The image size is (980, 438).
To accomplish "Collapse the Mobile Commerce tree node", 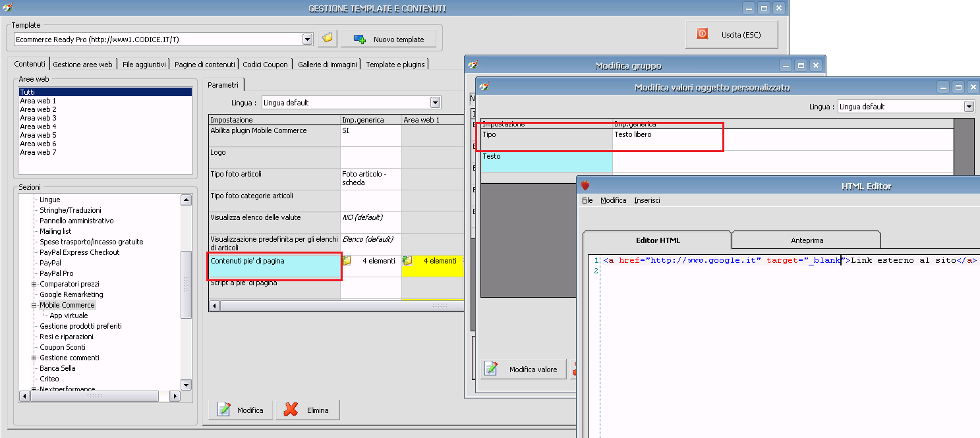I will tap(34, 305).
